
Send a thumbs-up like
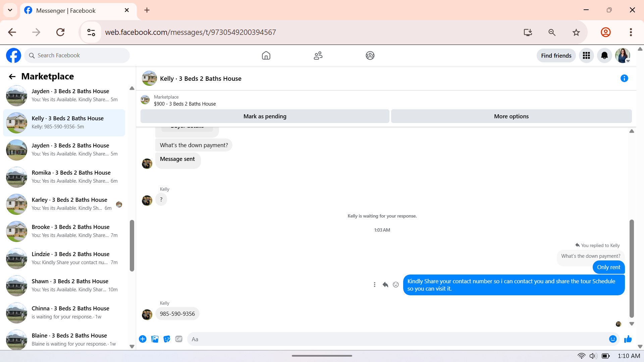pyautogui.click(x=628, y=339)
